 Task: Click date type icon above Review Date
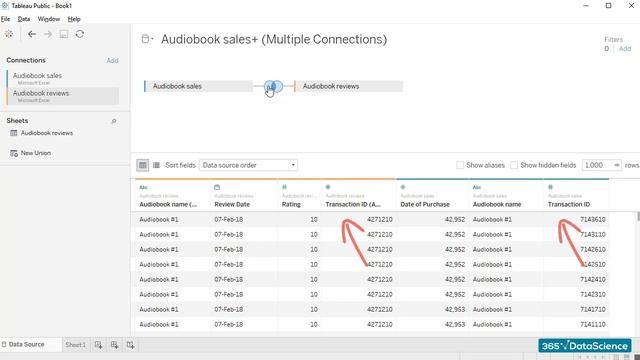coord(217,187)
